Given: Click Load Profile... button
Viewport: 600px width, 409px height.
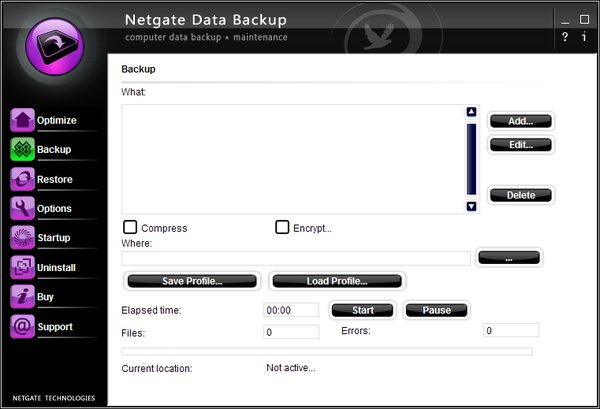Looking at the screenshot, I should [x=336, y=281].
